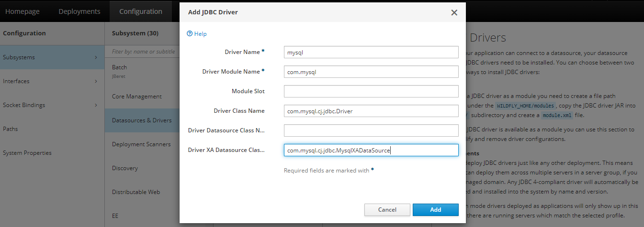
Task: Click the Driver XA Datasource Class field
Action: pos(371,150)
